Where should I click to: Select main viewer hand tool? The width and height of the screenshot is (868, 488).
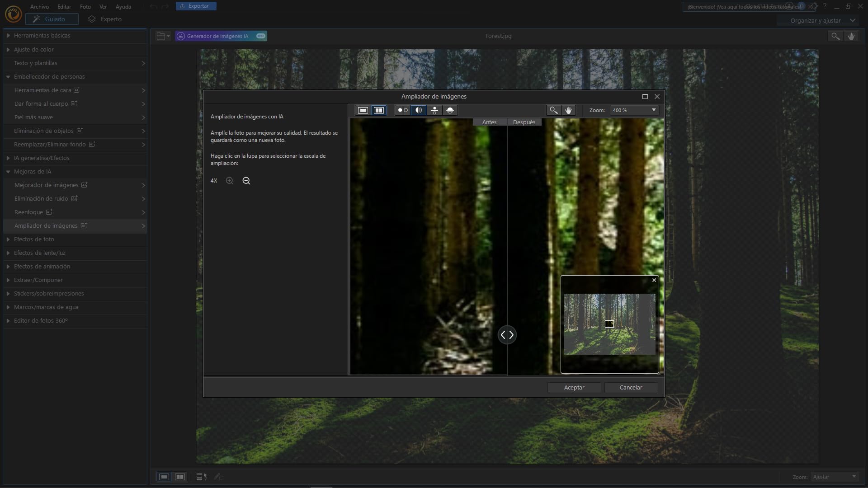[x=851, y=36]
